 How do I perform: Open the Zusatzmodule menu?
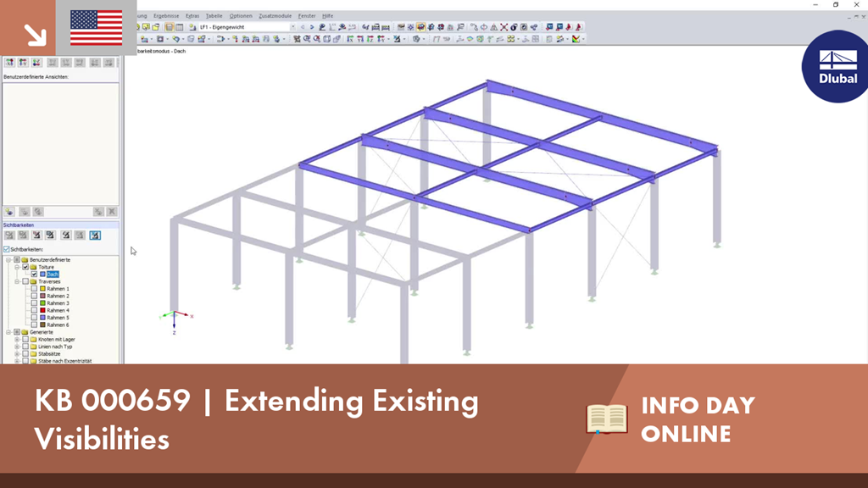[275, 16]
